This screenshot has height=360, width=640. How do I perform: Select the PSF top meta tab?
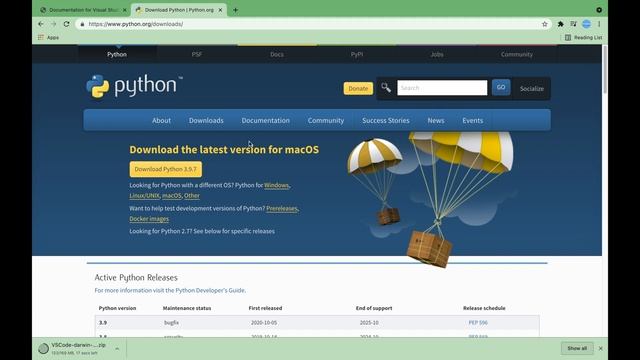[197, 54]
